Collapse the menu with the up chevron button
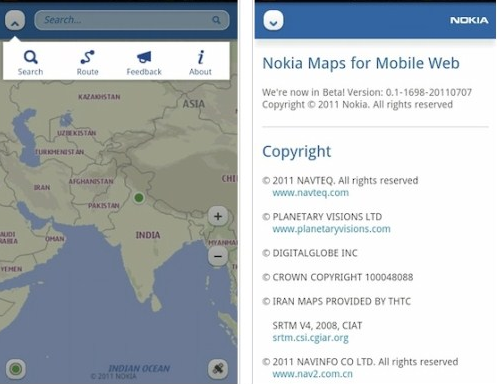 tap(15, 20)
